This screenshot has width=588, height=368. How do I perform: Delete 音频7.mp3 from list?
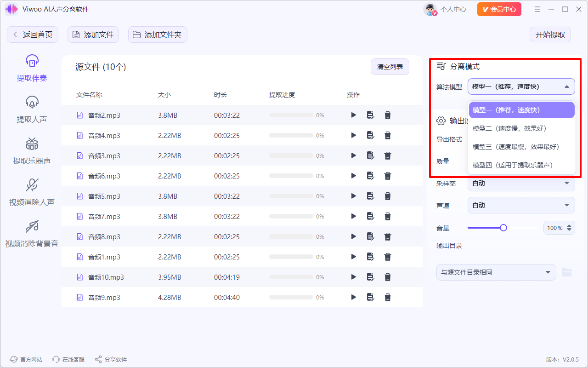click(x=388, y=216)
